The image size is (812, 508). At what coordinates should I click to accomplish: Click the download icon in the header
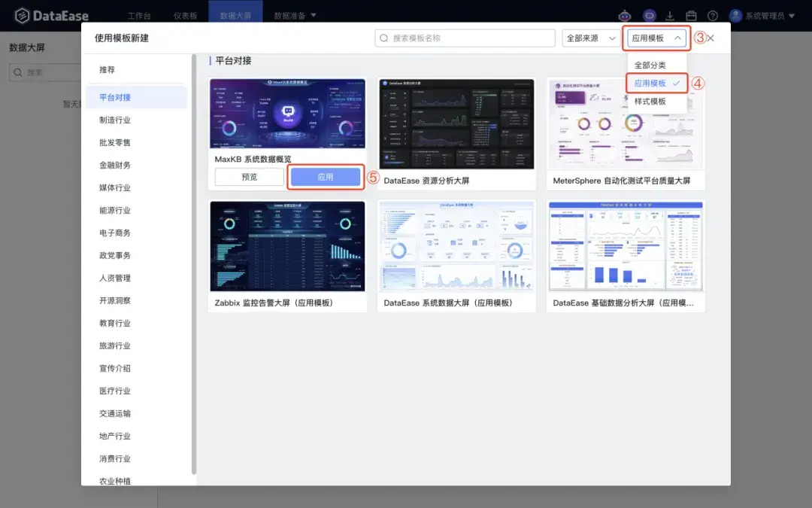(x=669, y=15)
